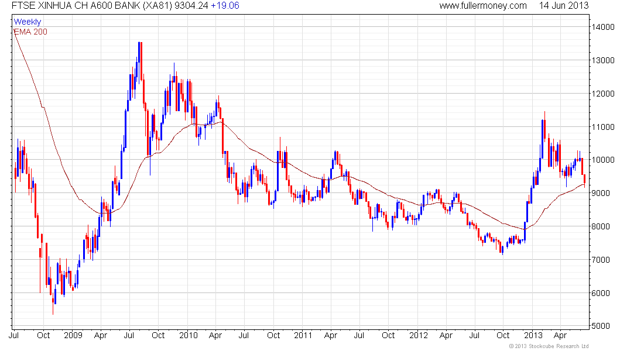Click the 2013 year label on time axis

click(533, 335)
